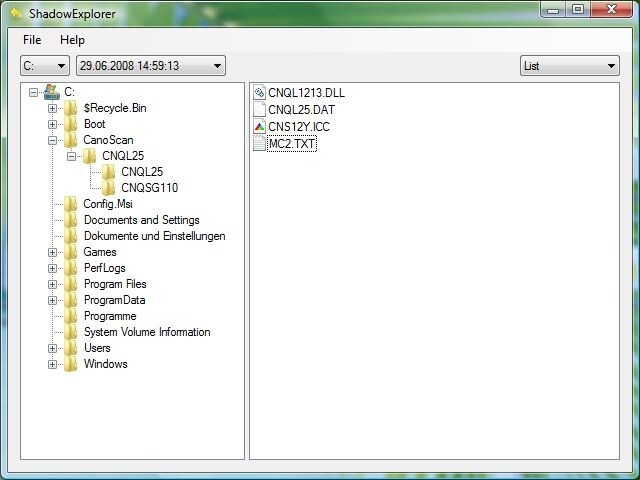This screenshot has height=480, width=640.
Task: Click the C: drive icon in tree
Action: tap(52, 92)
